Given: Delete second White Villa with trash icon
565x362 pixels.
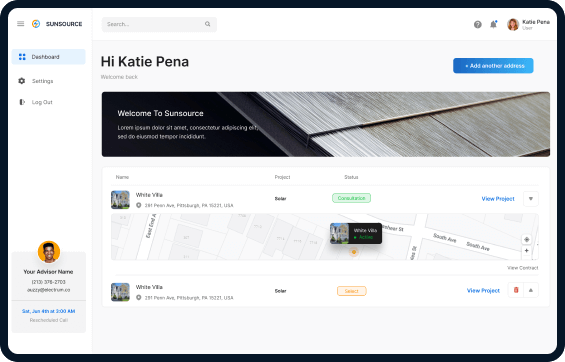Looking at the screenshot, I should pyautogui.click(x=516, y=290).
